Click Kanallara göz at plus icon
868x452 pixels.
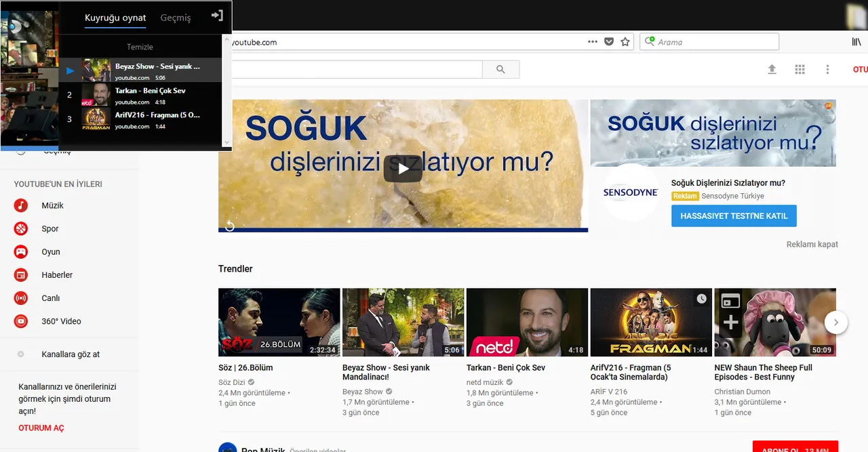[x=20, y=354]
